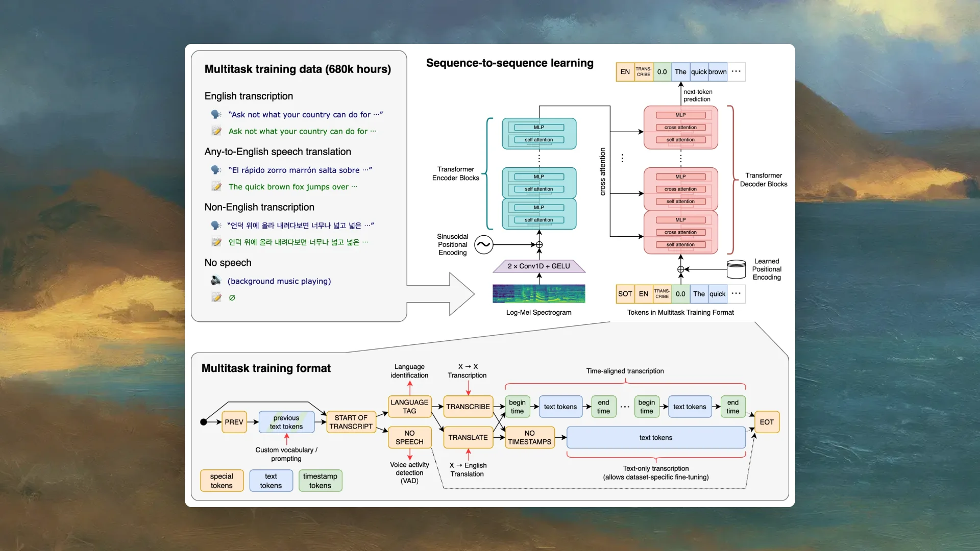Click the sinusoidal positional encoding wave icon
The height and width of the screenshot is (551, 980).
point(483,245)
